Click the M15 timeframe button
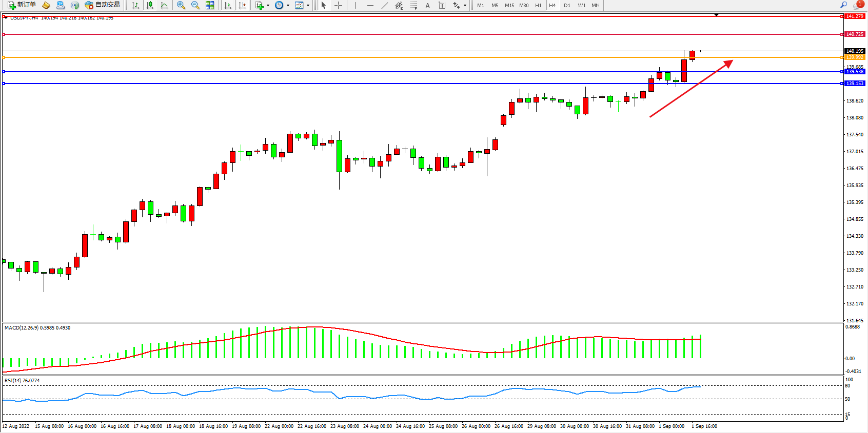868x433 pixels. (x=509, y=5)
